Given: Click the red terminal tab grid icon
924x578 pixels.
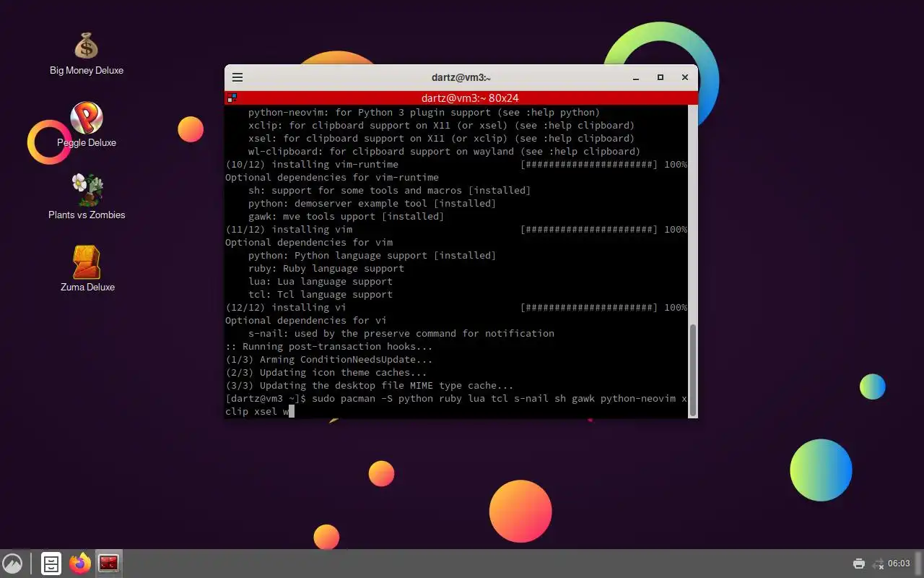Looking at the screenshot, I should tap(232, 98).
